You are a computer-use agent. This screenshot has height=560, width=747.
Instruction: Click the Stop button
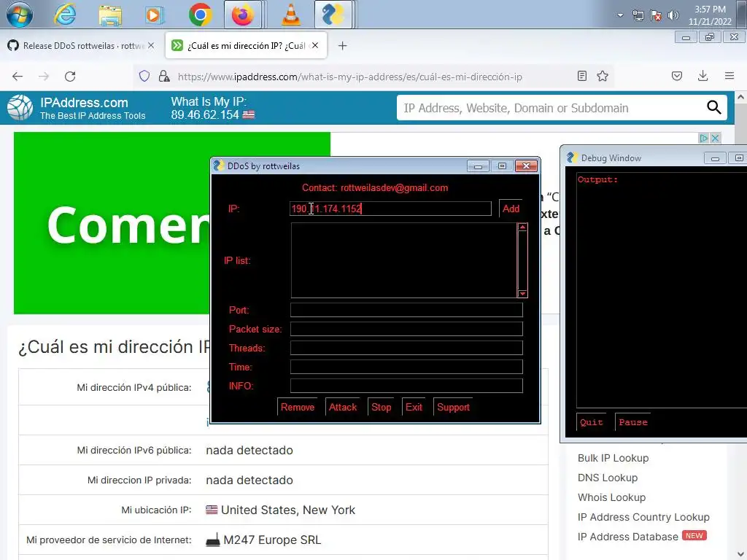pos(381,407)
